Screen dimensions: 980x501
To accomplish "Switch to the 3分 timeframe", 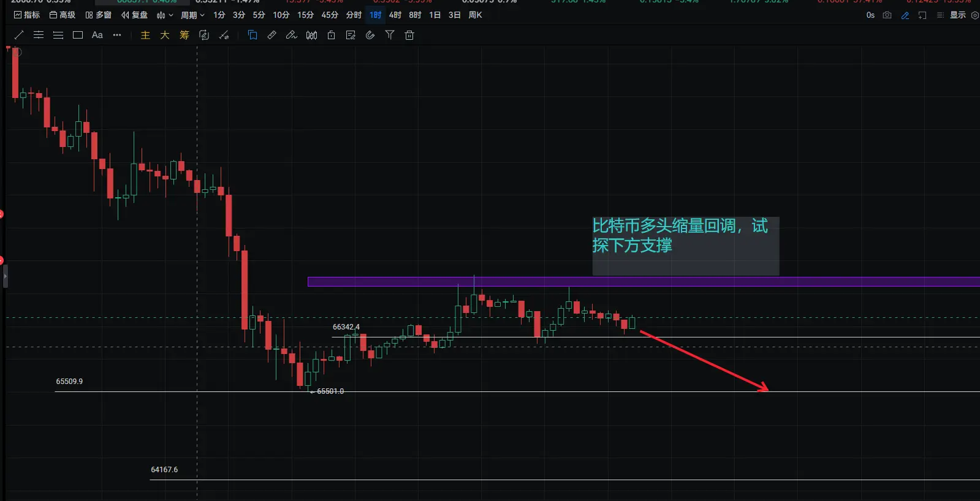I will [x=239, y=15].
